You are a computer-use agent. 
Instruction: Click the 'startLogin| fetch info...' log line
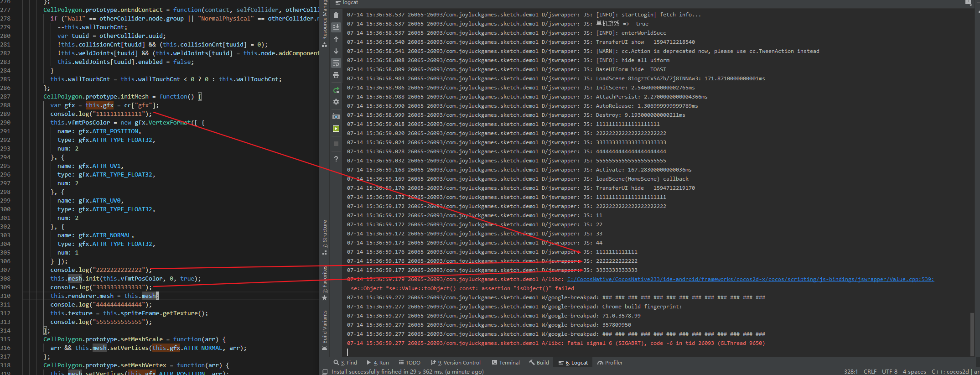tap(524, 15)
